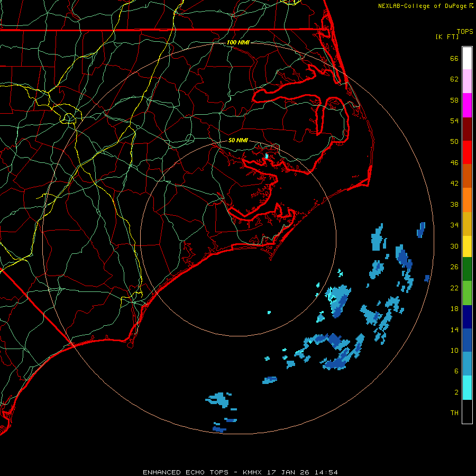The image size is (476, 476).
Task: Click the black TH threshold swatch
Action: (467, 411)
